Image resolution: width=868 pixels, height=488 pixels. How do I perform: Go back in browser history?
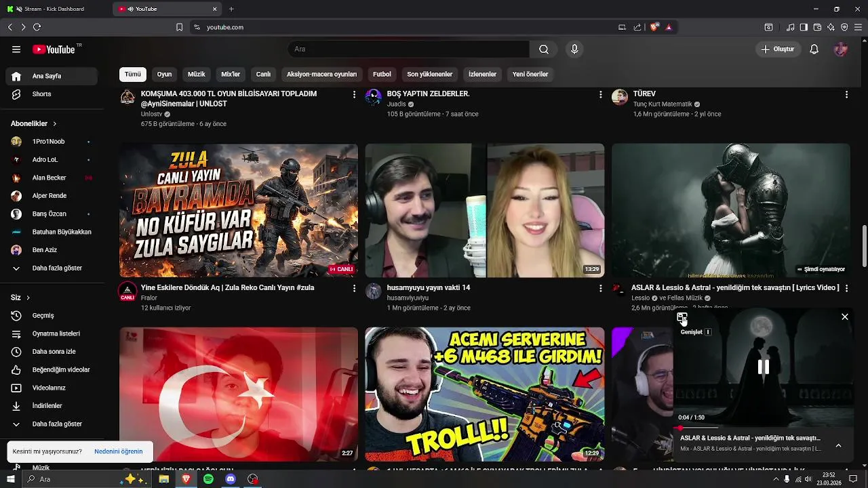10,27
